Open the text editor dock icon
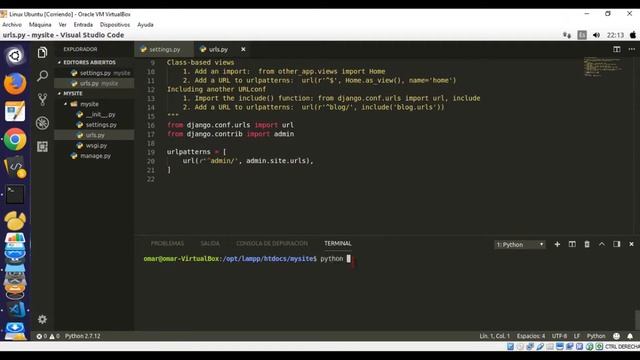Screen dimensions: 640x360 click(x=15, y=111)
